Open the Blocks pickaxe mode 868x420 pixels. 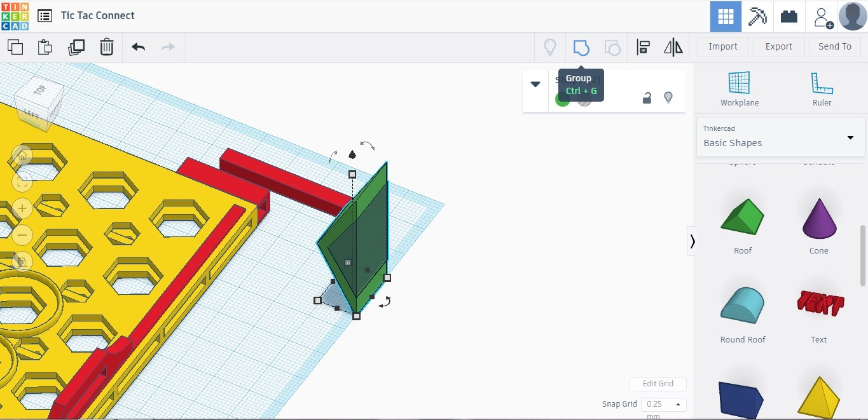click(x=757, y=17)
